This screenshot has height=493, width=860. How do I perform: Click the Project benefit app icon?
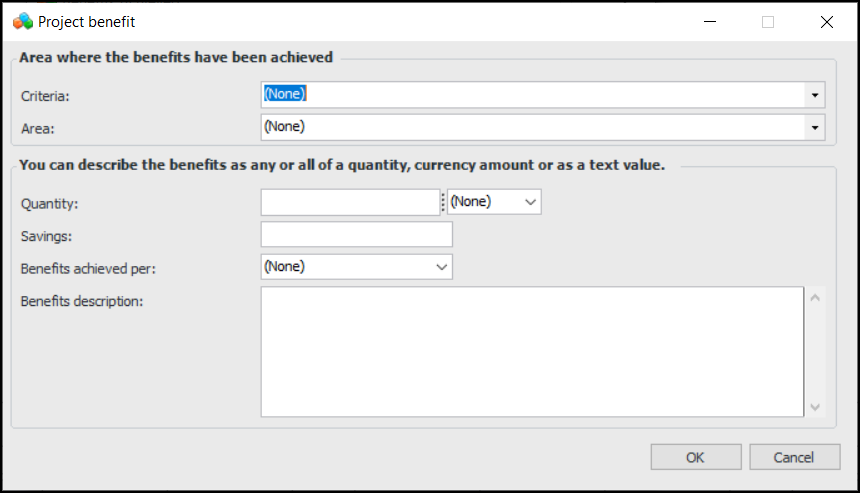pyautogui.click(x=22, y=21)
